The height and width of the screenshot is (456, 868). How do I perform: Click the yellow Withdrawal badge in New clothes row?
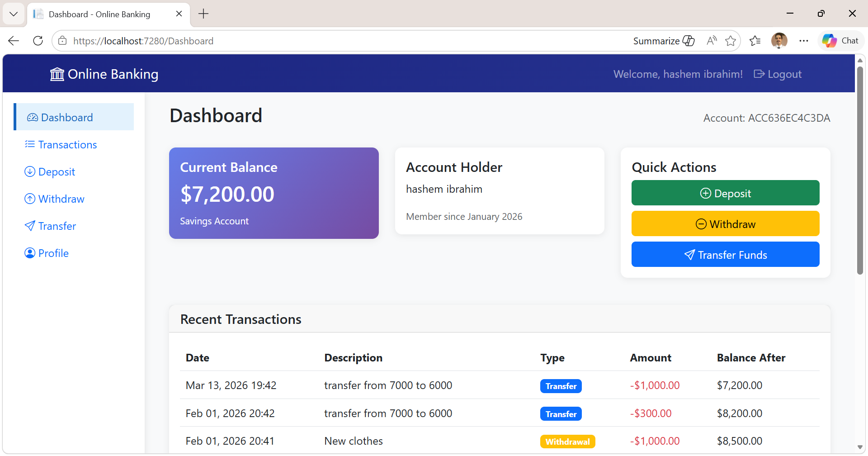(x=567, y=442)
